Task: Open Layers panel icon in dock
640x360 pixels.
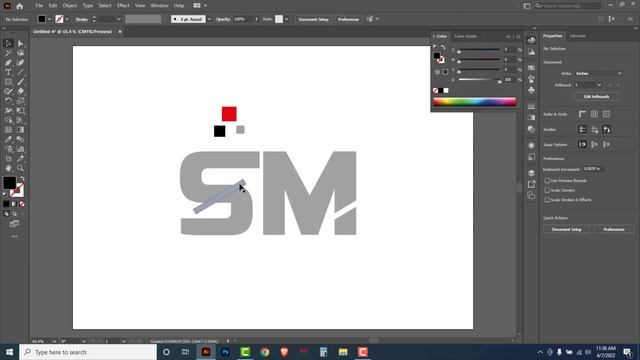Action: [x=531, y=173]
